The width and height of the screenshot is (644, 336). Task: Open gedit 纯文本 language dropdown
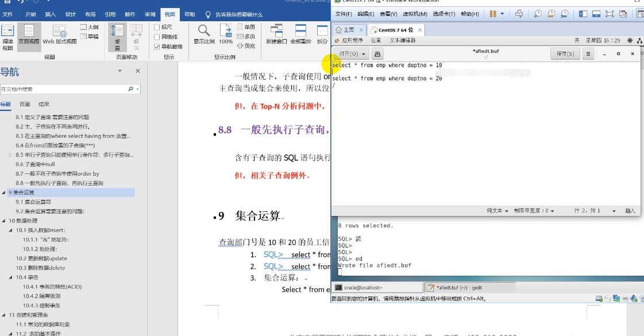pos(498,211)
